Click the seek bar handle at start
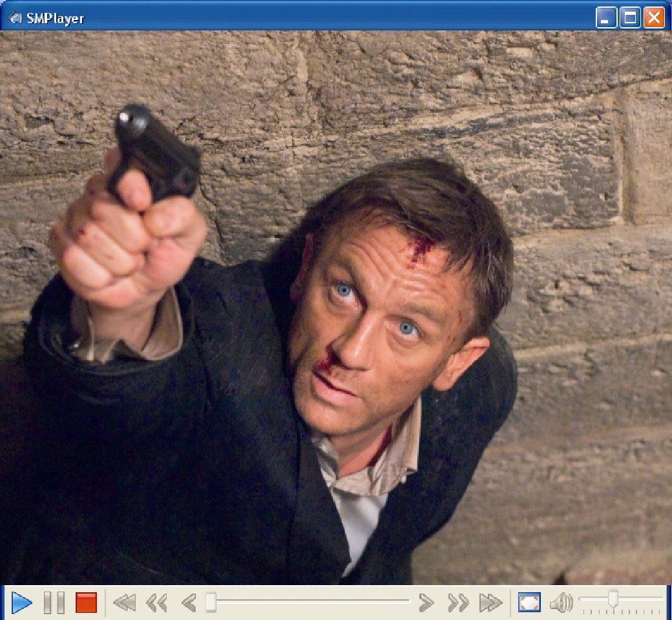The height and width of the screenshot is (620, 672). (211, 603)
